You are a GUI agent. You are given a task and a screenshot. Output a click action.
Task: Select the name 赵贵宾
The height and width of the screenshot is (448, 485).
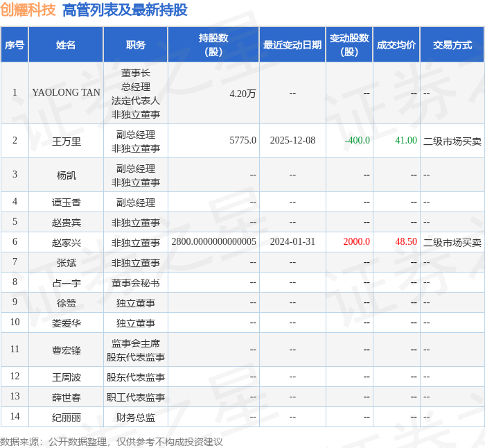(x=67, y=223)
